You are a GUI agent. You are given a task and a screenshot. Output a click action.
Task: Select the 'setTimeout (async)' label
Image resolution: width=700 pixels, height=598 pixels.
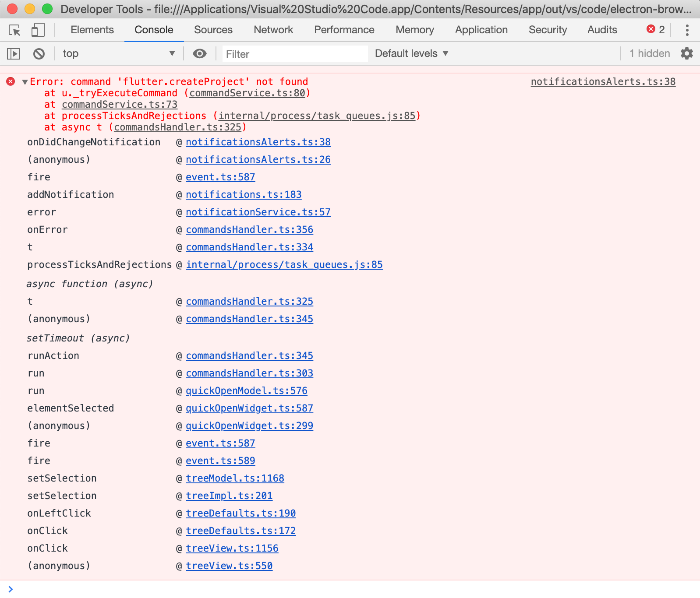point(78,338)
